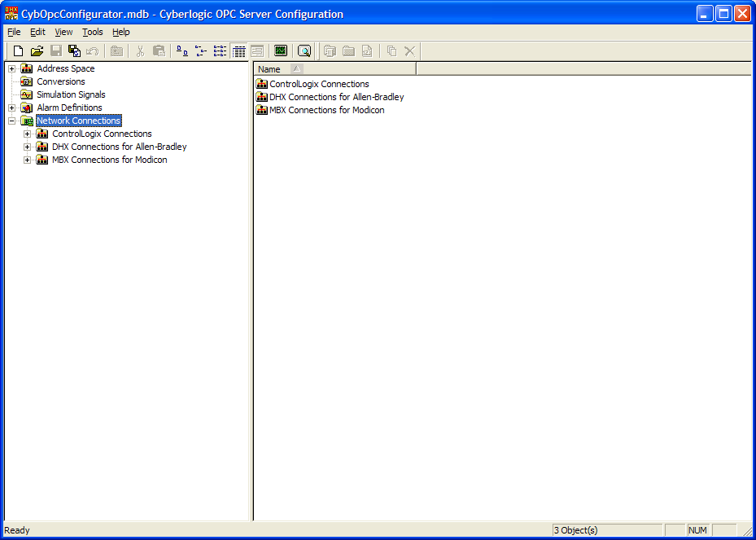
Task: Expand ControlLogix Connections in the tree
Action: [27, 134]
